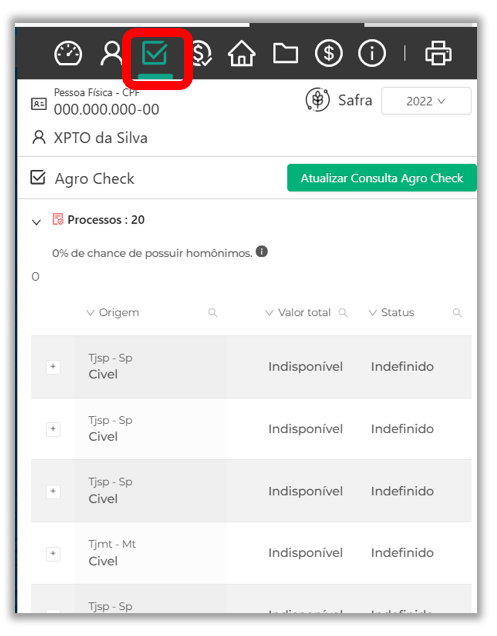Search within the Valor total column
Image resolution: width=497 pixels, height=636 pixels.
click(x=343, y=313)
